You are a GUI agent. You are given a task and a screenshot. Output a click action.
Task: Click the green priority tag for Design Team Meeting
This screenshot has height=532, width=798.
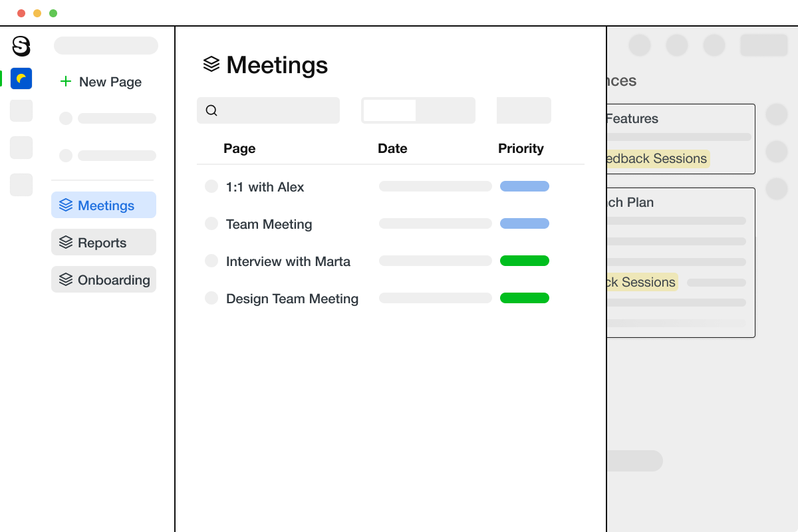tap(525, 299)
